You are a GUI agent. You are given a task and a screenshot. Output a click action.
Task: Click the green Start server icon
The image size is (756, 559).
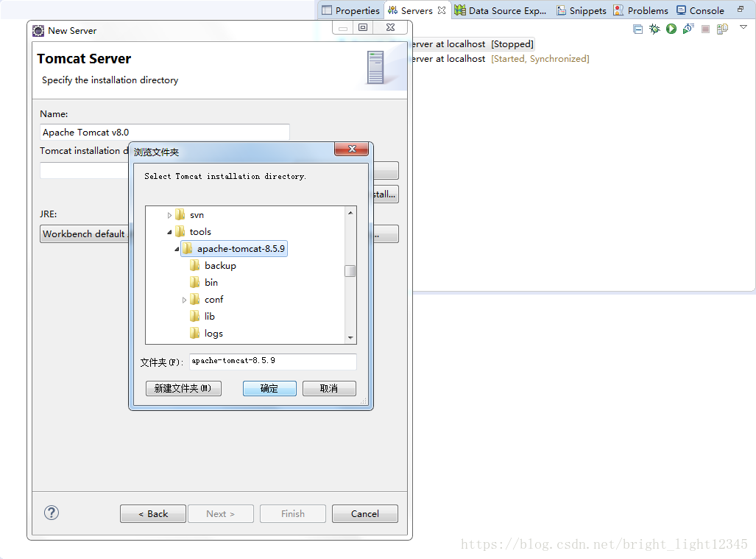671,29
